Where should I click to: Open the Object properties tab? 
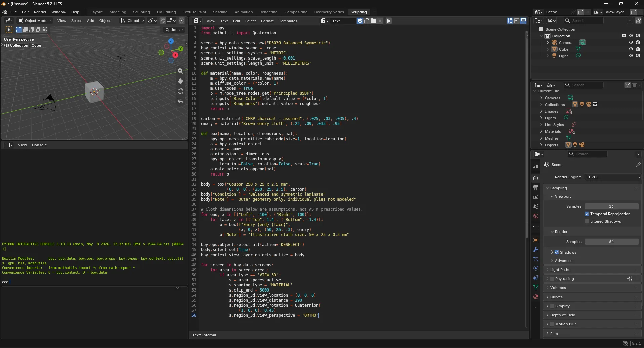tap(536, 240)
